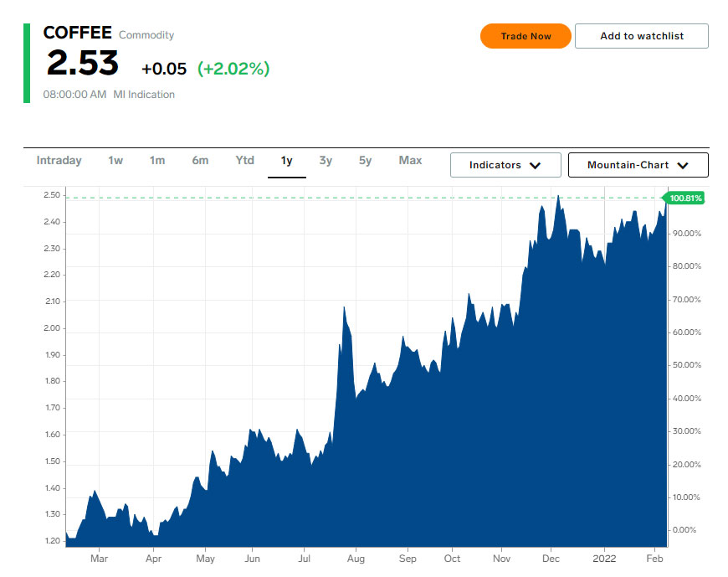The height and width of the screenshot is (577, 728).
Task: Add Coffee to watchlist
Action: click(x=641, y=36)
